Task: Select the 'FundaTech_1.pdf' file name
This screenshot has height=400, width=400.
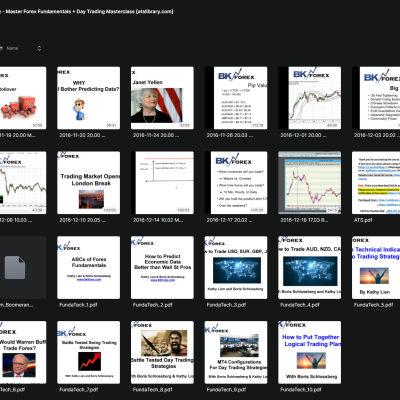Action: coord(78,305)
